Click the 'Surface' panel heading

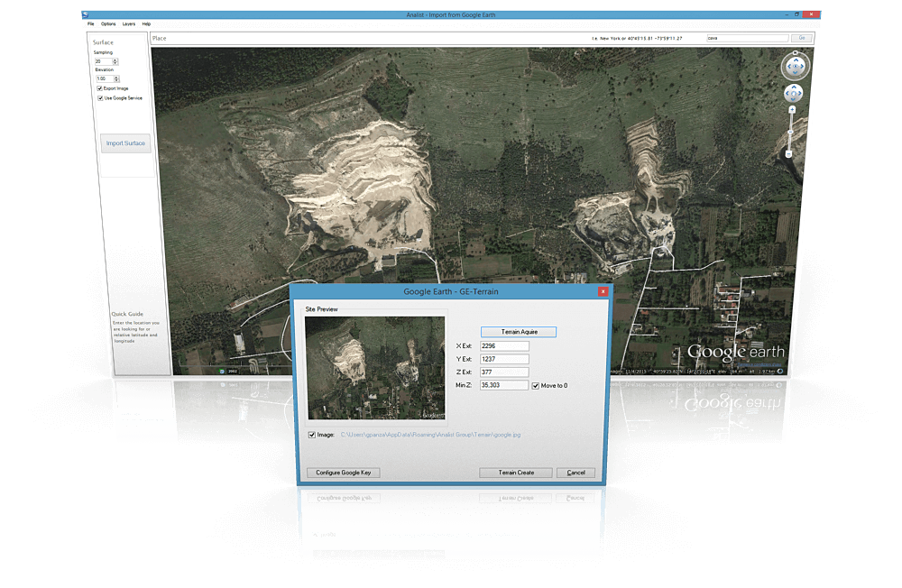coord(103,42)
